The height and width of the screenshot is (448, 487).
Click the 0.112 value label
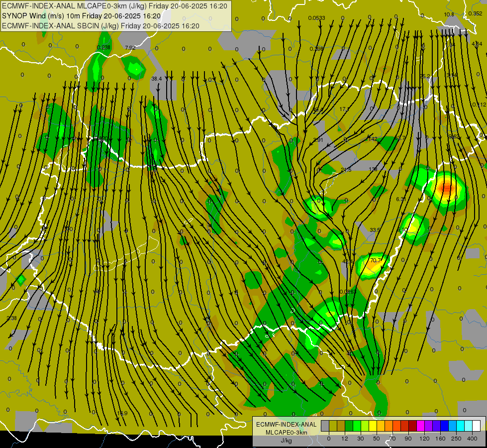point(479,105)
